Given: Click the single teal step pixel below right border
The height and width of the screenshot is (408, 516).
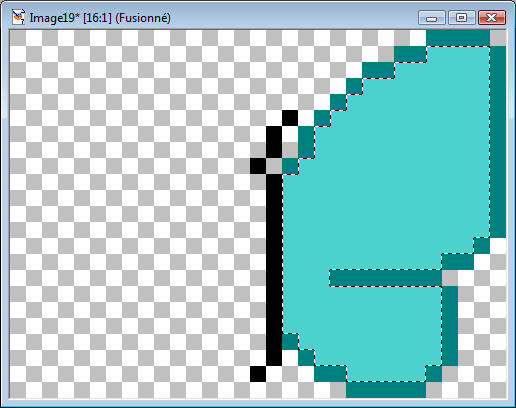Looking at the screenshot, I should 482,246.
